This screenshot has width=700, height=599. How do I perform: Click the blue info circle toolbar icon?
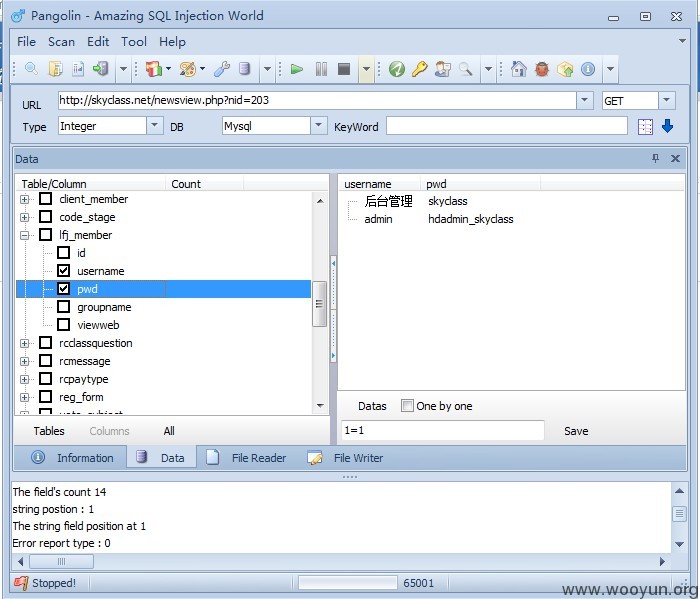(x=588, y=69)
